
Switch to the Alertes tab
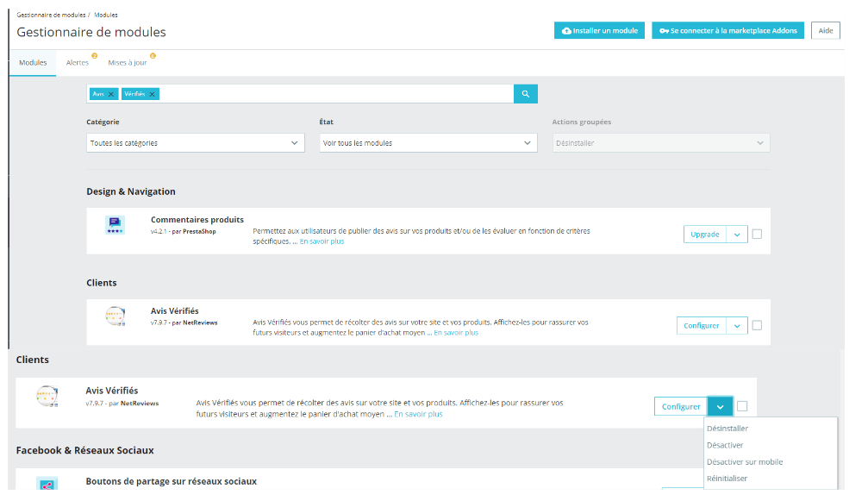(x=78, y=63)
